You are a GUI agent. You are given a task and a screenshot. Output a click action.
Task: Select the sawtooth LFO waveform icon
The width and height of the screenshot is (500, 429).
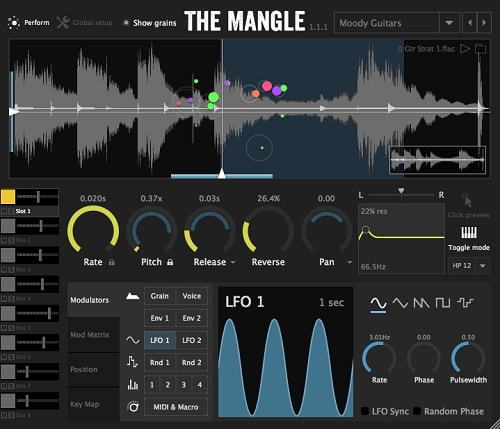click(x=421, y=303)
